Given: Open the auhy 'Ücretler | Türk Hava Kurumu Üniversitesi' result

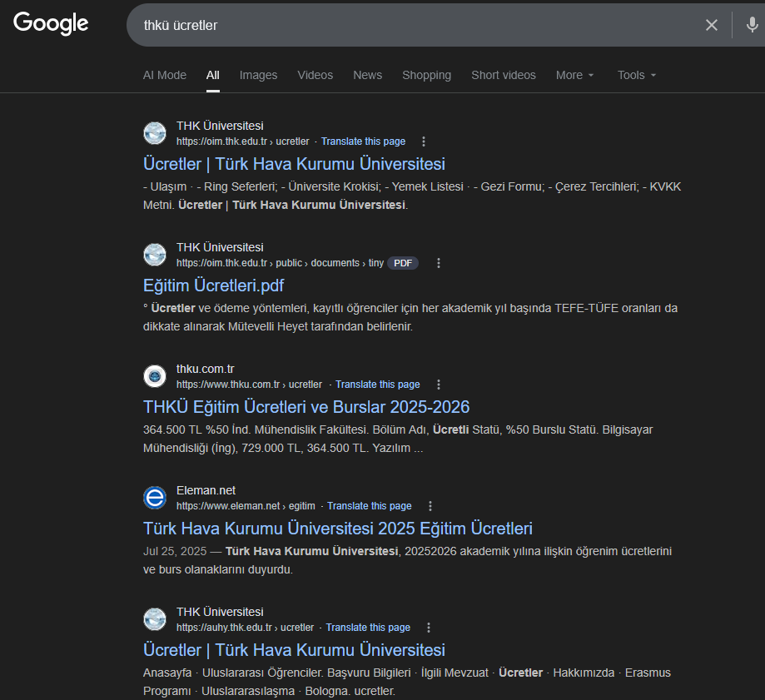Looking at the screenshot, I should pos(294,650).
